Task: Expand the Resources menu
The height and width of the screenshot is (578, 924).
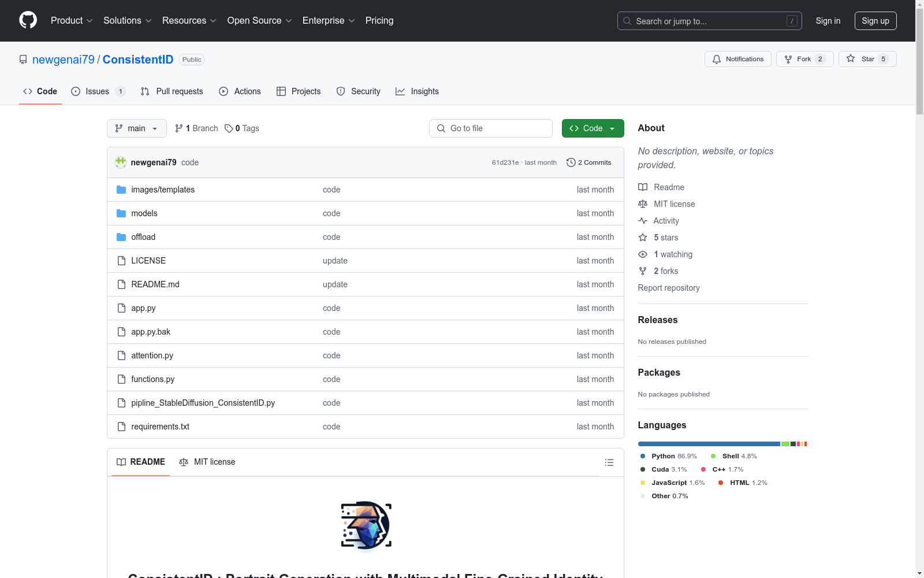Action: pyautogui.click(x=189, y=20)
